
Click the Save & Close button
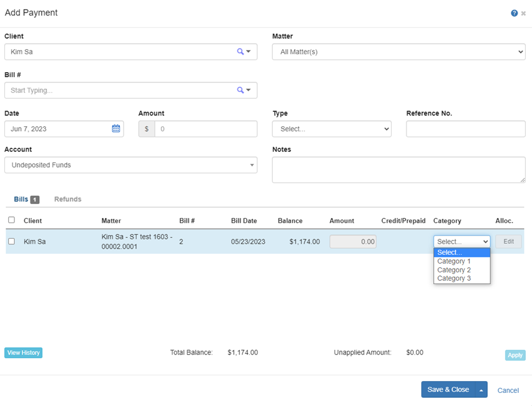[x=448, y=389]
